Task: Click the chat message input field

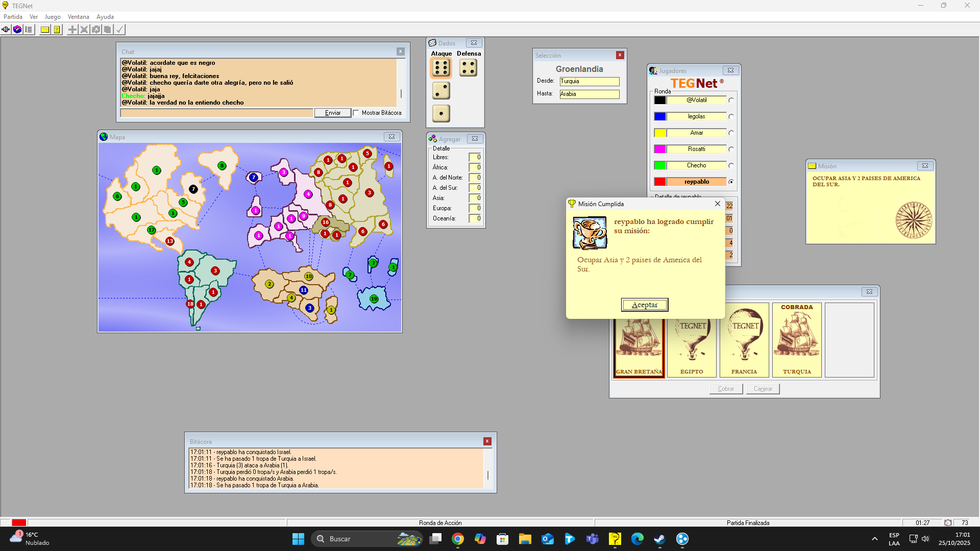Action: click(217, 113)
